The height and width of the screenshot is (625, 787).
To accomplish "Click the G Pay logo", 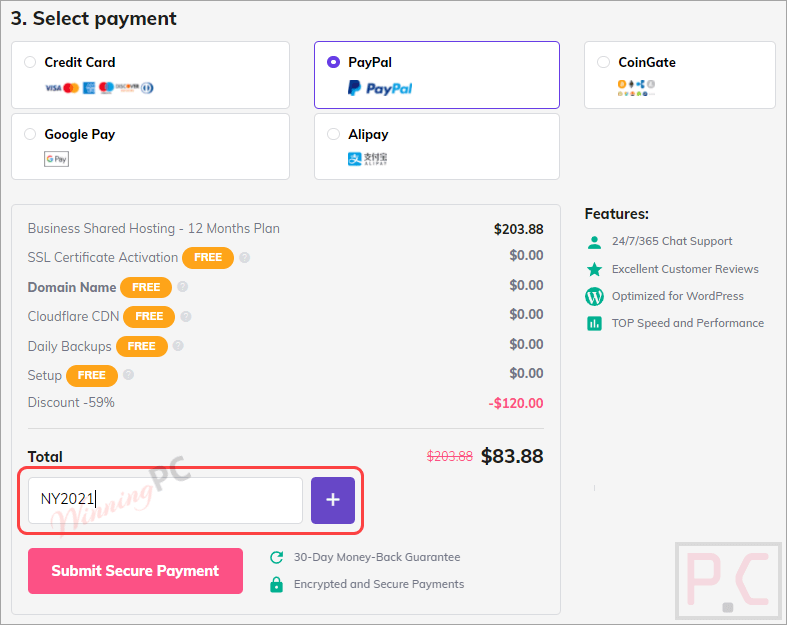I will [56, 159].
